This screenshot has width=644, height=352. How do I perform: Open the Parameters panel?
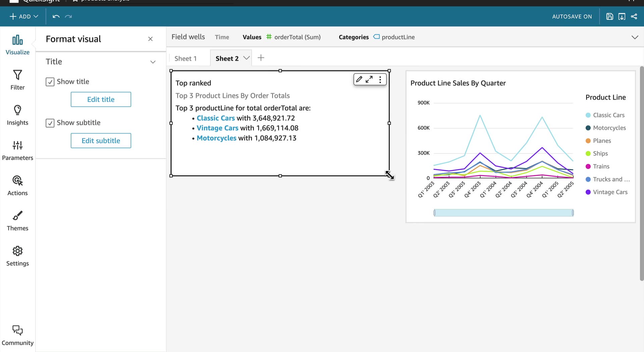point(17,150)
